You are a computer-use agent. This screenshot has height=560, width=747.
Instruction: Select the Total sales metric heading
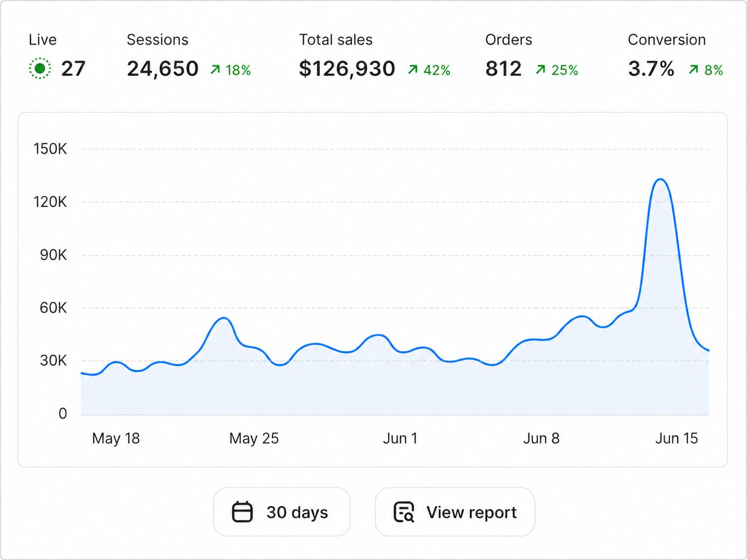[336, 40]
